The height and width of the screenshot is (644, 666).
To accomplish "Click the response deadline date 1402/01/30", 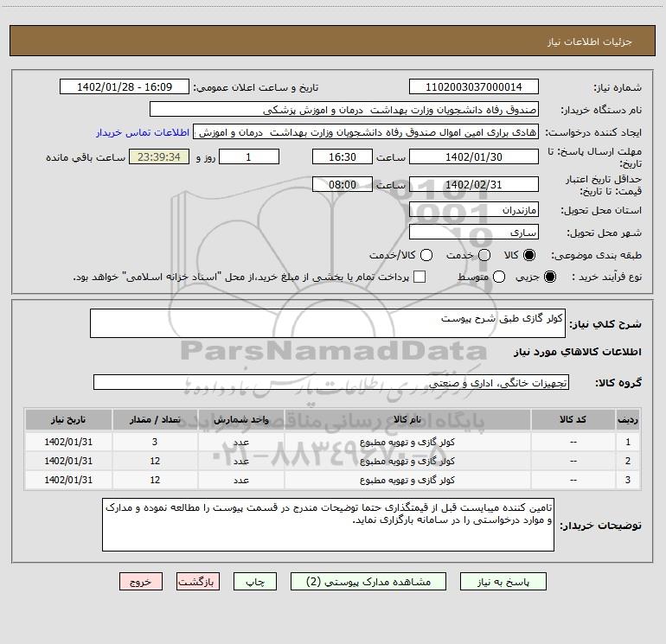I will 474,157.
